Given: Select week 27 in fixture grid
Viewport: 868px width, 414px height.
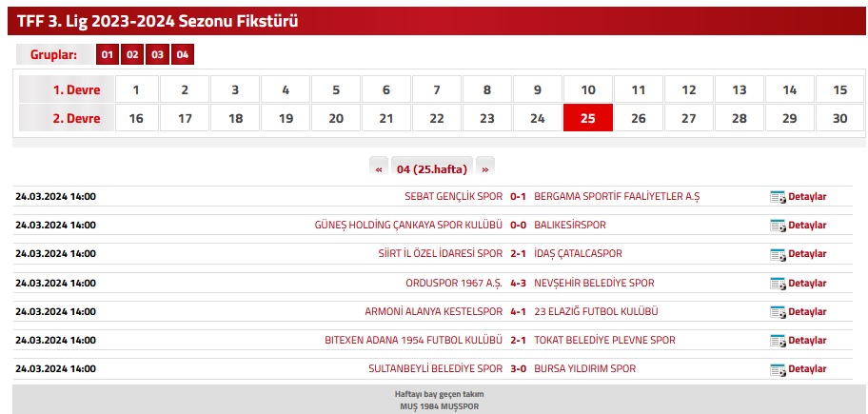Looking at the screenshot, I should pos(689,118).
